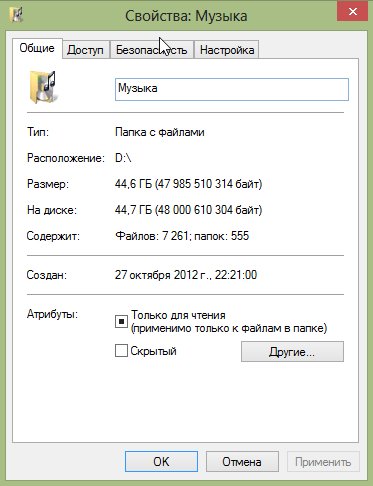Enable the Скрытый checkbox

pos(121,351)
